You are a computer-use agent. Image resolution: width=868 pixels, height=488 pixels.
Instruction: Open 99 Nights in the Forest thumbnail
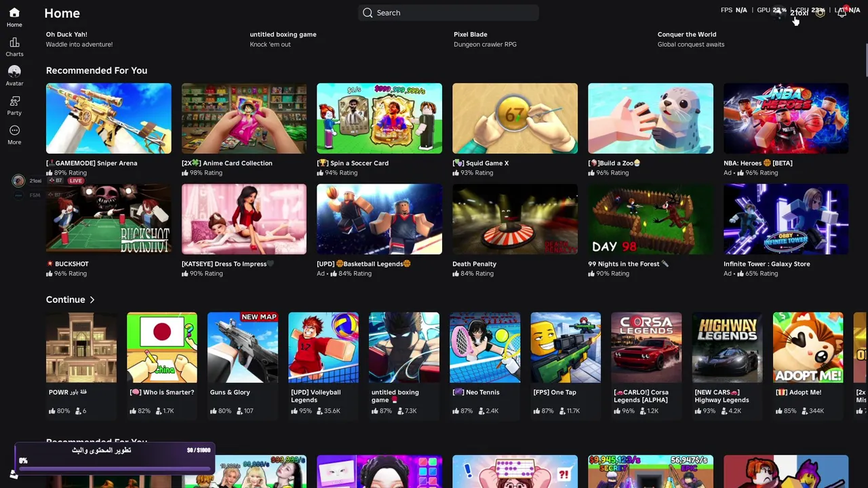(651, 220)
